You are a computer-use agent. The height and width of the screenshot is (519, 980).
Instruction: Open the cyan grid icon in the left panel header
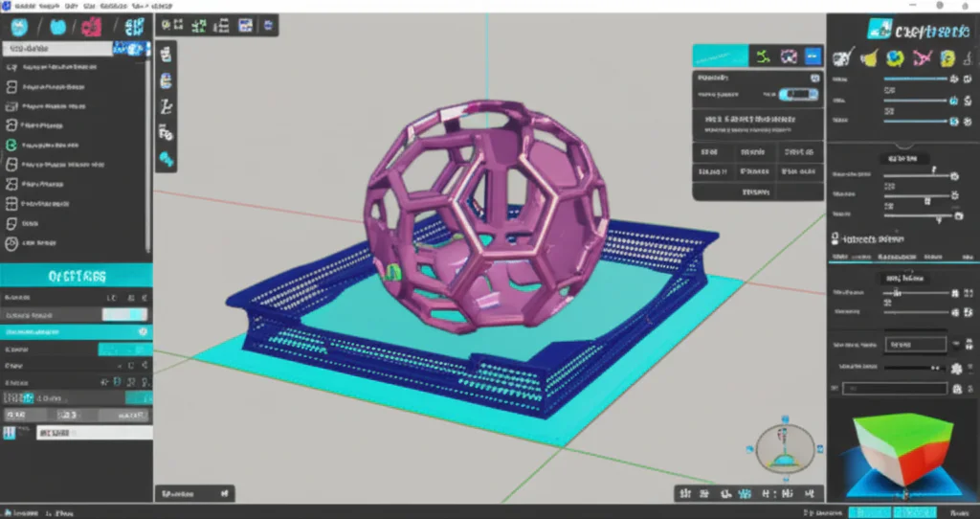point(134,27)
